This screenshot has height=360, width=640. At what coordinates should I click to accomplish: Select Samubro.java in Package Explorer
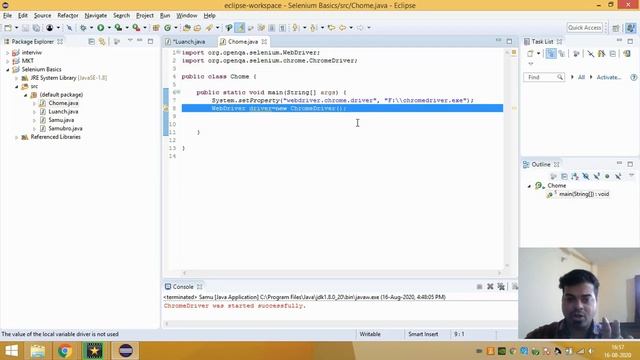pos(65,129)
